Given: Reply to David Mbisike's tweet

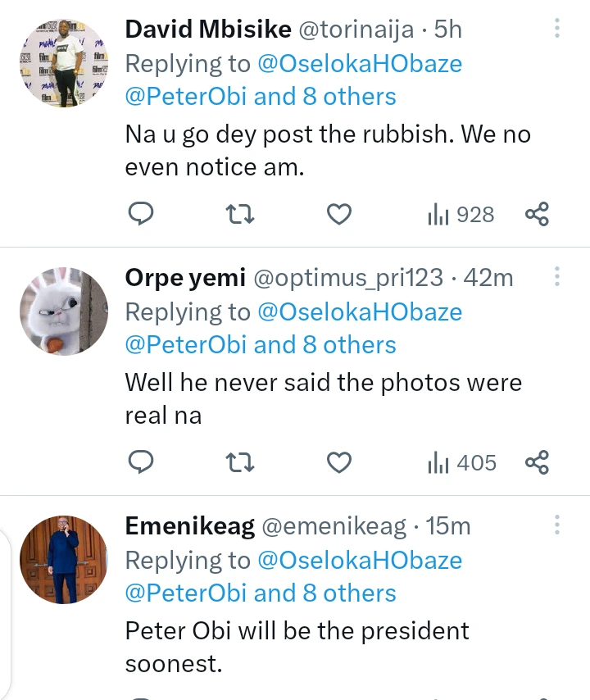Looking at the screenshot, I should 142,215.
